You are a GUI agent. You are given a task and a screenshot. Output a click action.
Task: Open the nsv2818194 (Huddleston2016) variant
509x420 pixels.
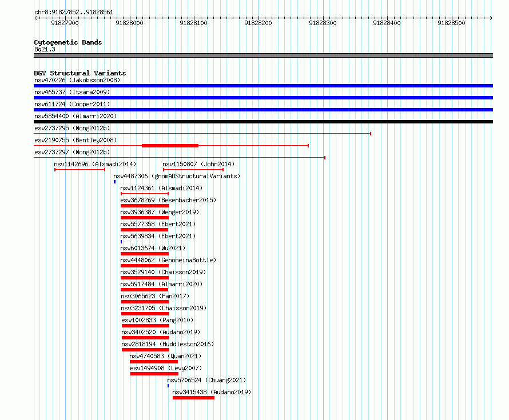point(168,344)
